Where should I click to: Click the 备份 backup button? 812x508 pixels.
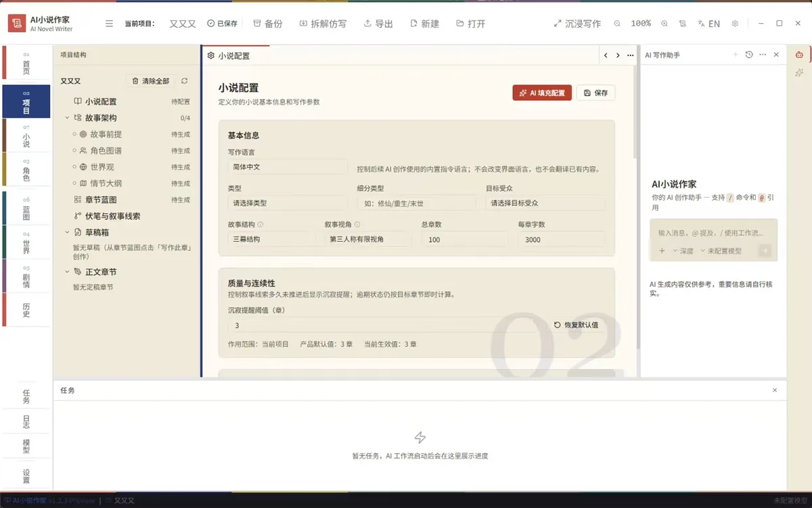(267, 24)
